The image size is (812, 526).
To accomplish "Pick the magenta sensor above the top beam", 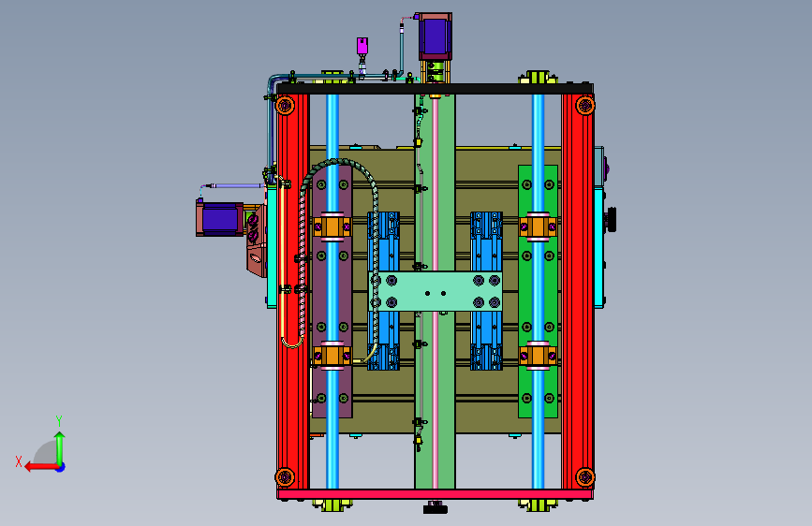I will 362,46.
